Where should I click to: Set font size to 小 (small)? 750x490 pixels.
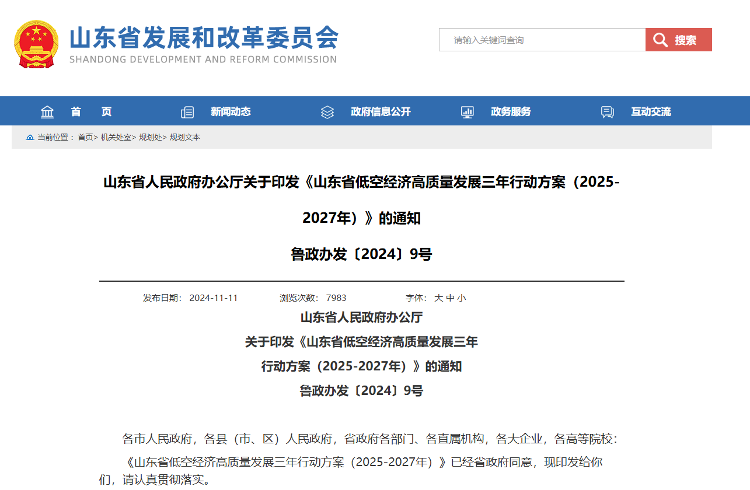point(461,298)
